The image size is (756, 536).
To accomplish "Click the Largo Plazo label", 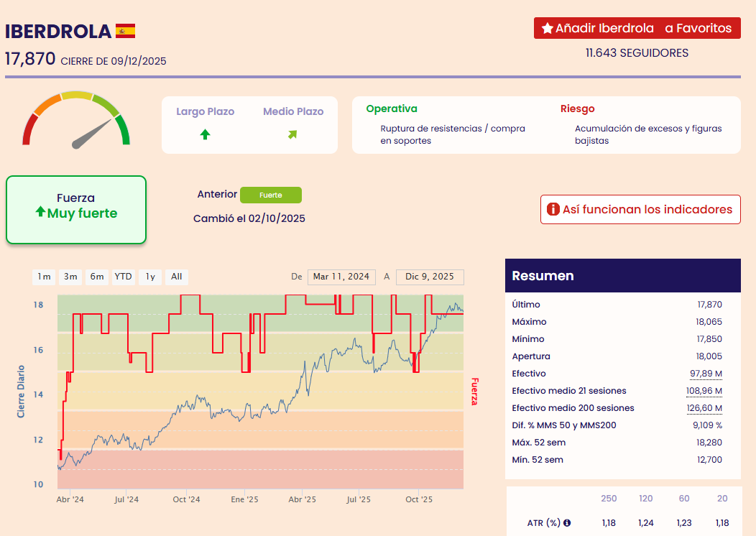I will tap(205, 111).
